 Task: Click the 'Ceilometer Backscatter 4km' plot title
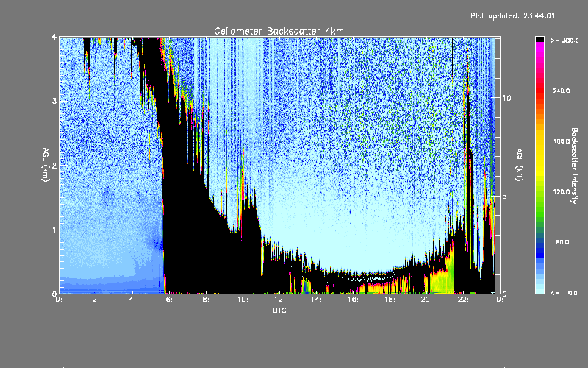click(x=279, y=31)
